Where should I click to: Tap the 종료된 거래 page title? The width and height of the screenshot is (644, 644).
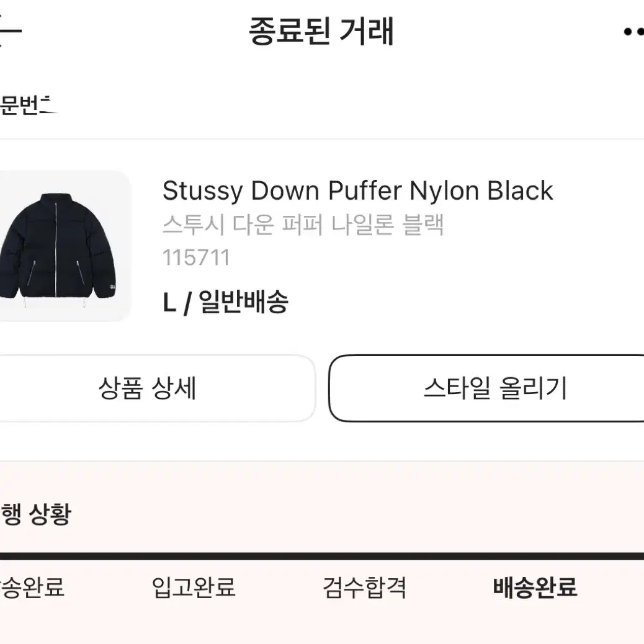coord(321,32)
